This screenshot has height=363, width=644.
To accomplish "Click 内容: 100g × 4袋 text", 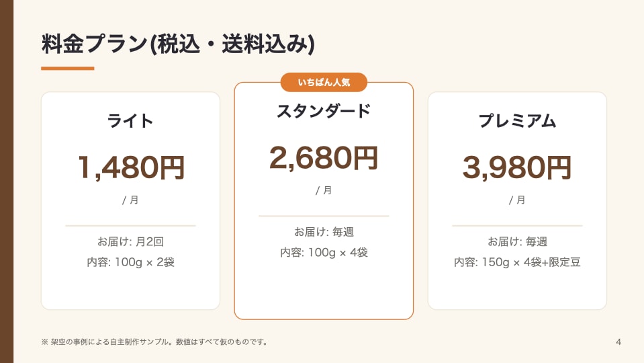I will click(324, 252).
